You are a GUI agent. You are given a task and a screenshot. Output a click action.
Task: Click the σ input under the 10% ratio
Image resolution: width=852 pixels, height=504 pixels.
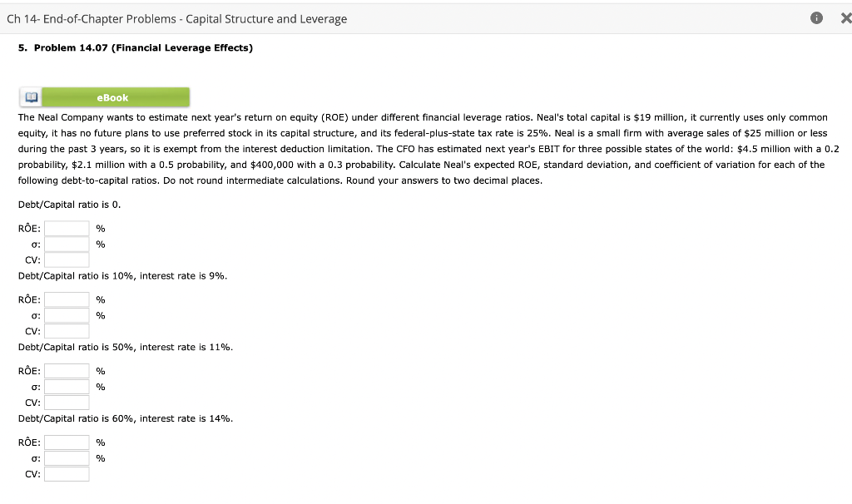pyautogui.click(x=67, y=314)
